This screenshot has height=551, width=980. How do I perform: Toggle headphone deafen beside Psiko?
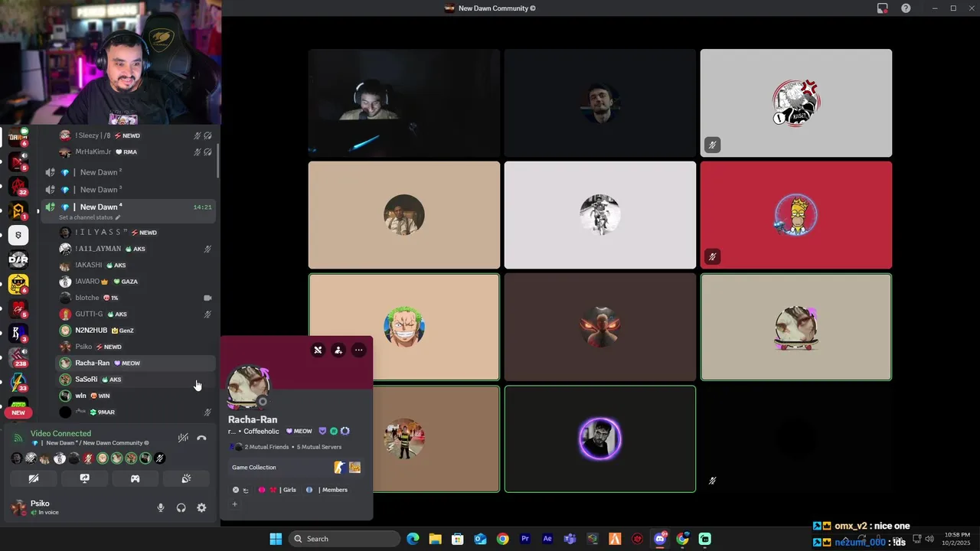tap(181, 507)
